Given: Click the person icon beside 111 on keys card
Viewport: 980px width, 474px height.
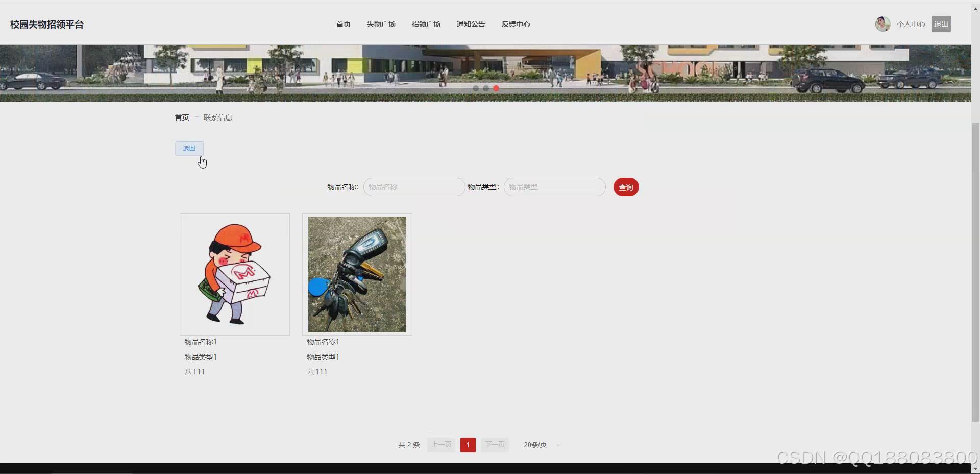Looking at the screenshot, I should click(x=310, y=372).
